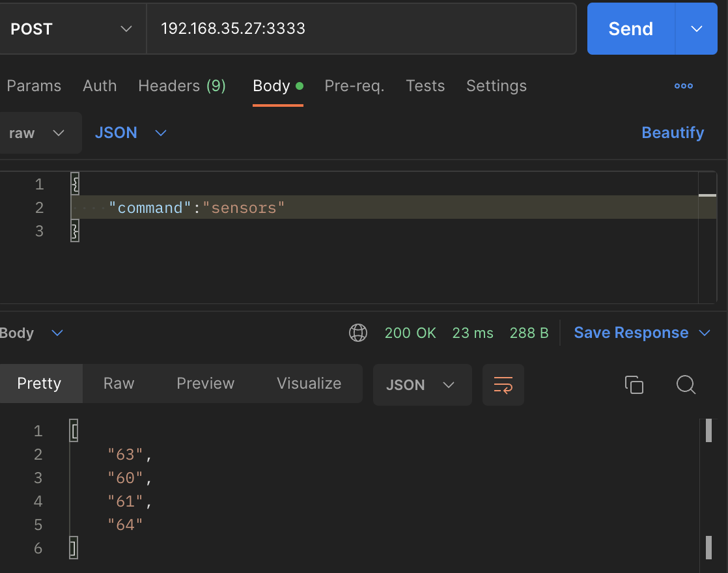
Task: Click the copy response icon
Action: [x=634, y=385]
